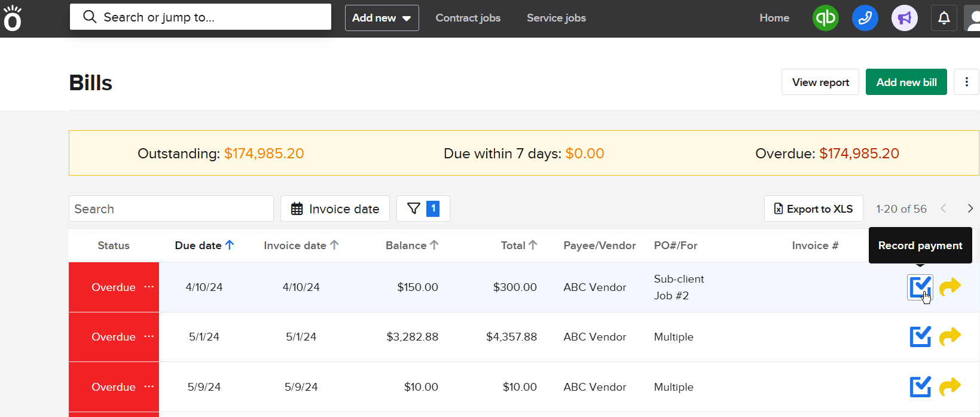Record payment for the 4/10/24 bill
Screen dimensions: 980x417
coord(920,287)
